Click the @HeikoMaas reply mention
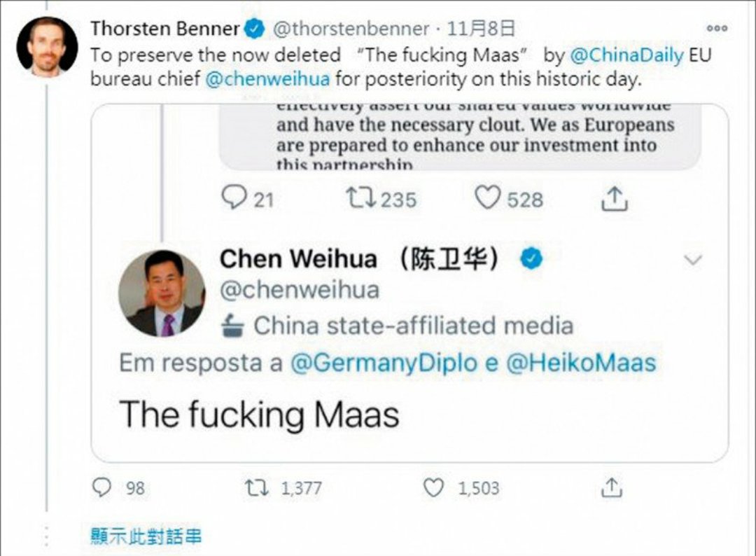This screenshot has width=756, height=556. [x=581, y=363]
